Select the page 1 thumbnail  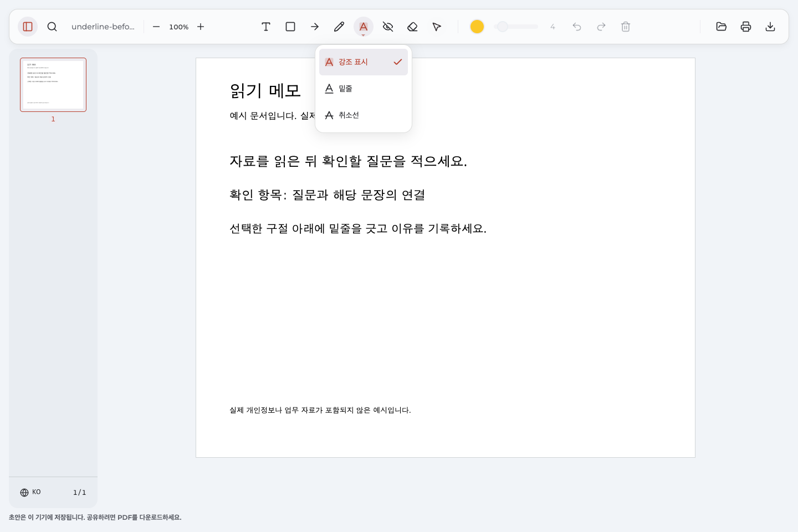53,85
